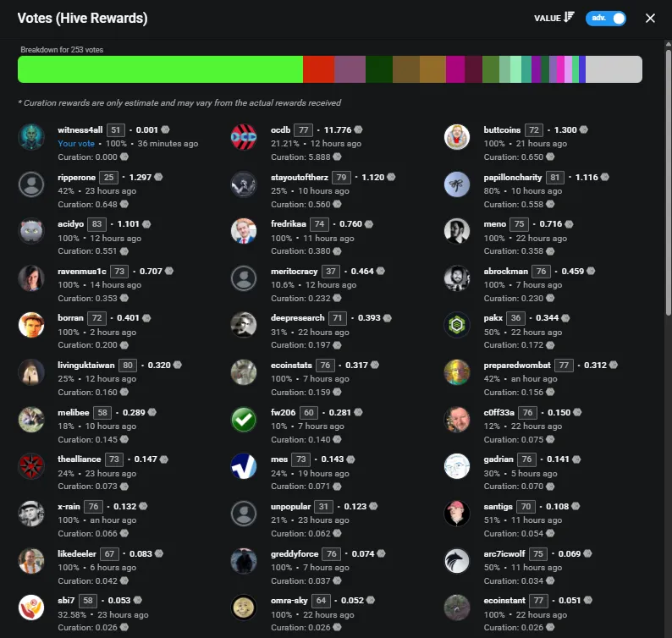Open mes blue checkmark avatar
Screen dimensions: 672x638
point(244,466)
